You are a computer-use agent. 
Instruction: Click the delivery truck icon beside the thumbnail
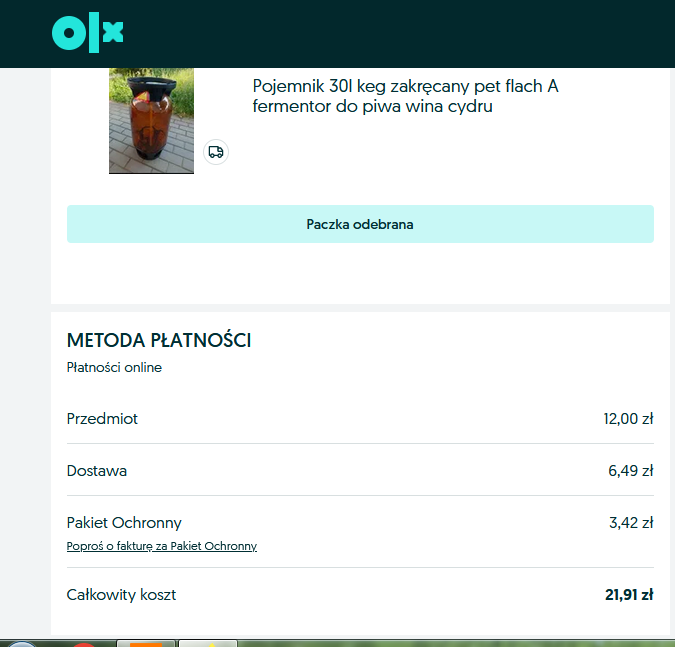216,152
